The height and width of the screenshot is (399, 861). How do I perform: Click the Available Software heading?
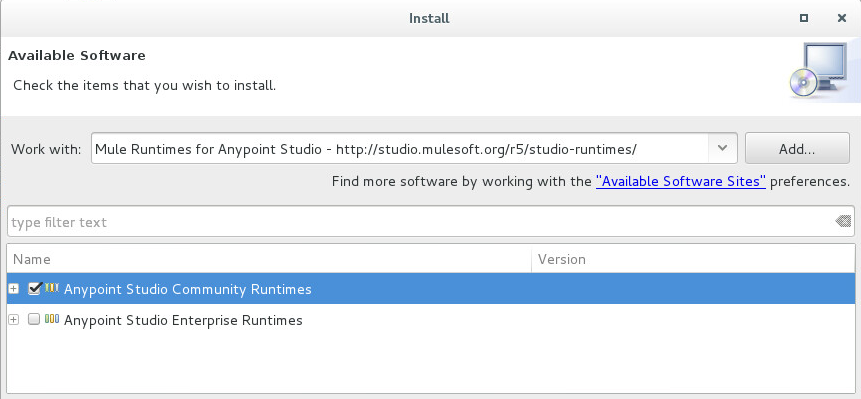tap(77, 55)
